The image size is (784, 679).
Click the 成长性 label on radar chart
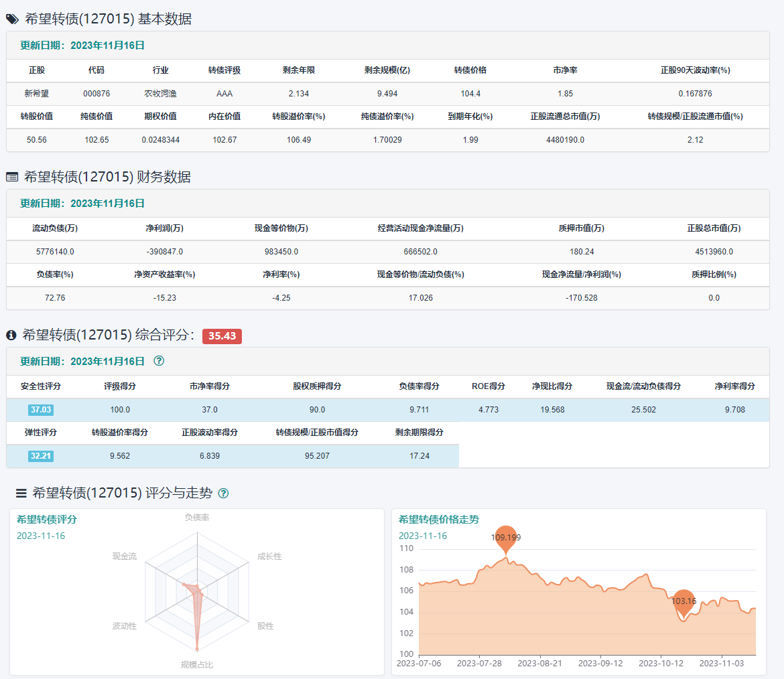269,556
